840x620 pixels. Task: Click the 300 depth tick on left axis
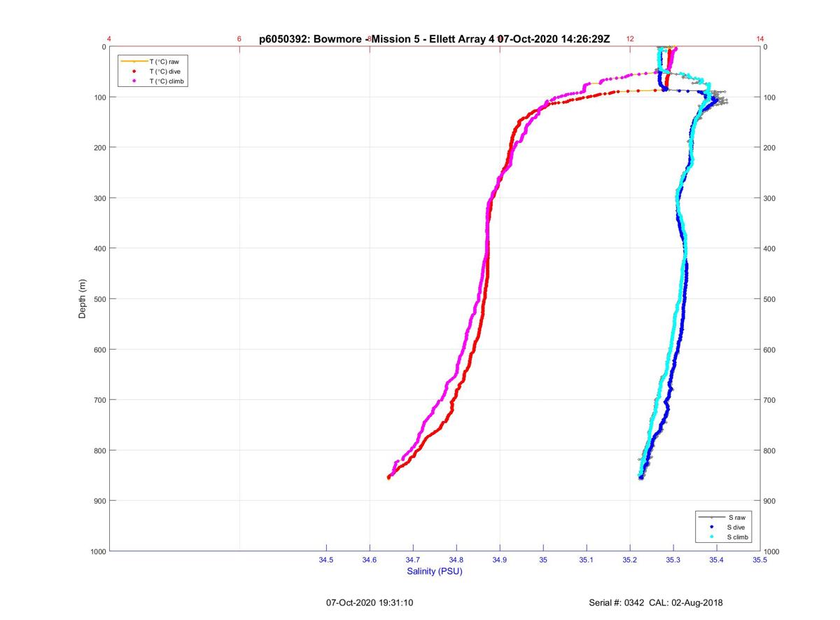(x=99, y=198)
